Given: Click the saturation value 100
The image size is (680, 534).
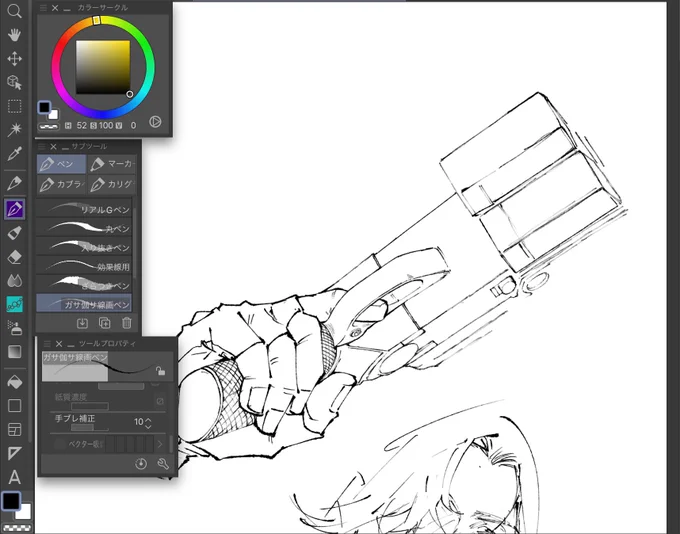Looking at the screenshot, I should [106, 125].
